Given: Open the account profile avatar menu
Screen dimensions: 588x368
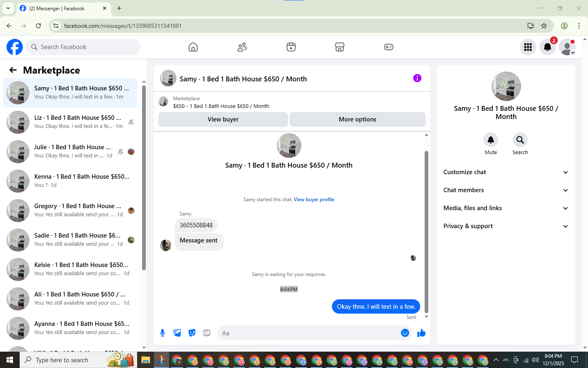Looking at the screenshot, I should [567, 47].
